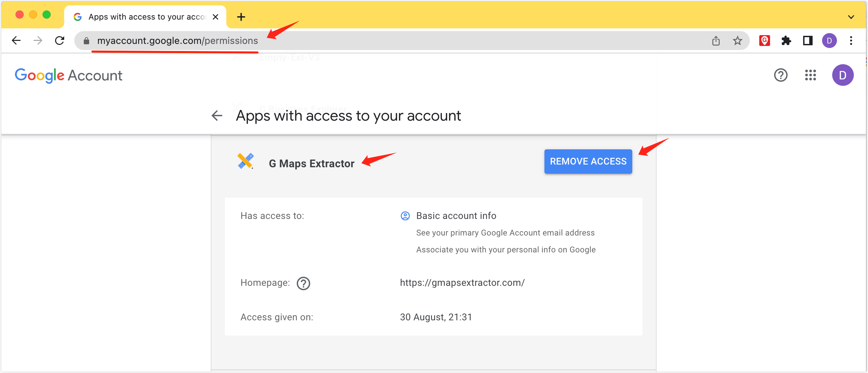Select the G Maps Extractor app name
The width and height of the screenshot is (868, 373).
tap(311, 164)
